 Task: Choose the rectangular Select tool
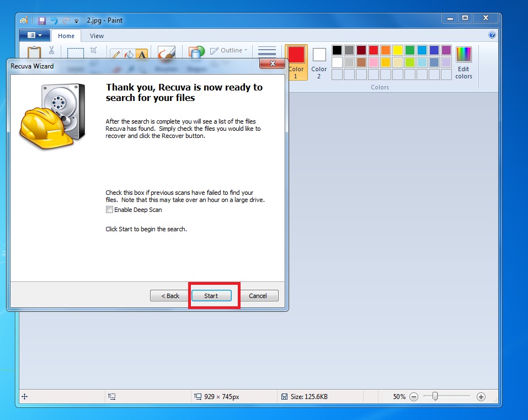click(x=76, y=53)
